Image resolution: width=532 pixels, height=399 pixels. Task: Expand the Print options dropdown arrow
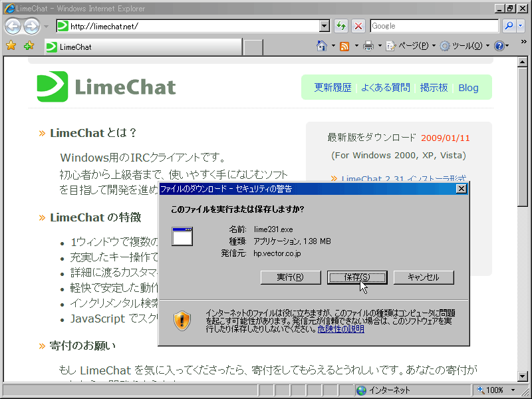point(380,45)
